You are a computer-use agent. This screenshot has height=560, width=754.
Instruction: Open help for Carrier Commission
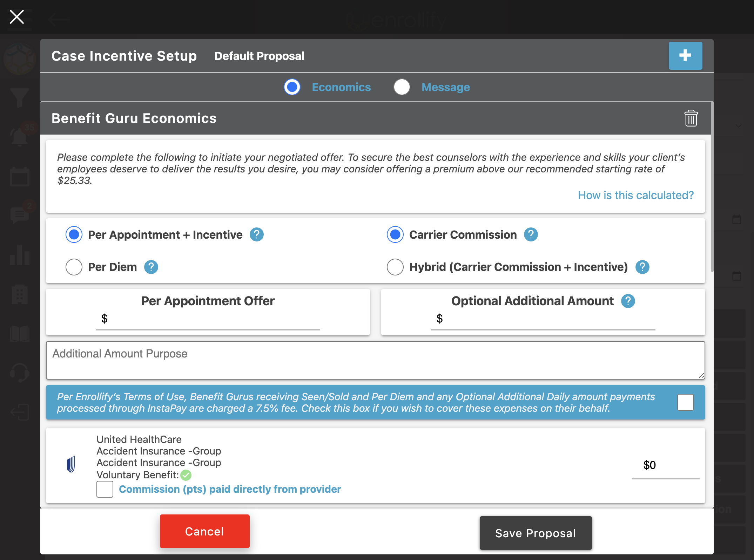[x=531, y=234]
